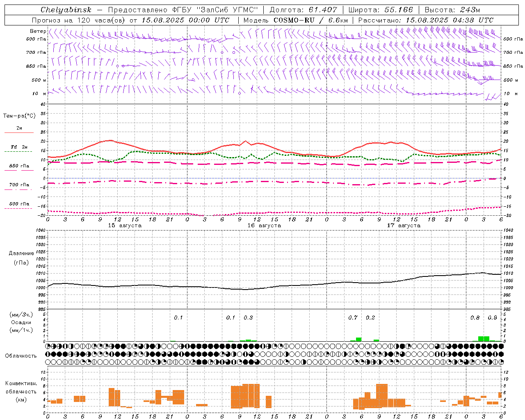Viewport: 525px width, 420px height.
Task: Select the elevation text Высота: 243м
Action: (x=452, y=10)
